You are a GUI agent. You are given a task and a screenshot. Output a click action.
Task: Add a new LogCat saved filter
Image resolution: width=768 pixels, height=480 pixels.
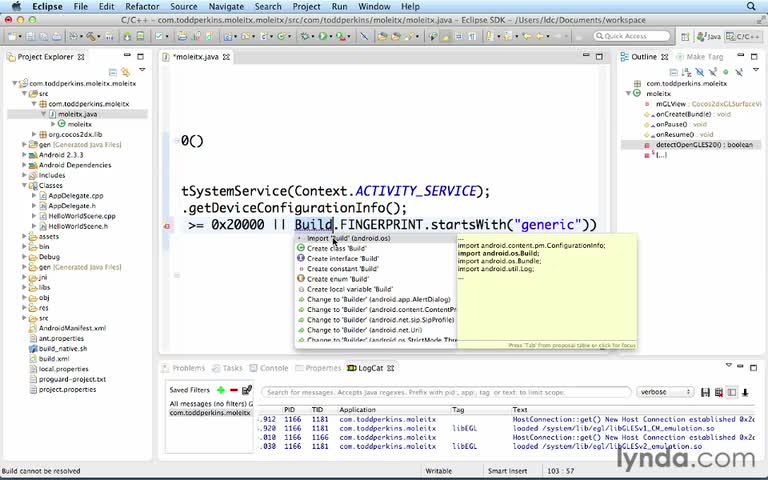[220, 390]
